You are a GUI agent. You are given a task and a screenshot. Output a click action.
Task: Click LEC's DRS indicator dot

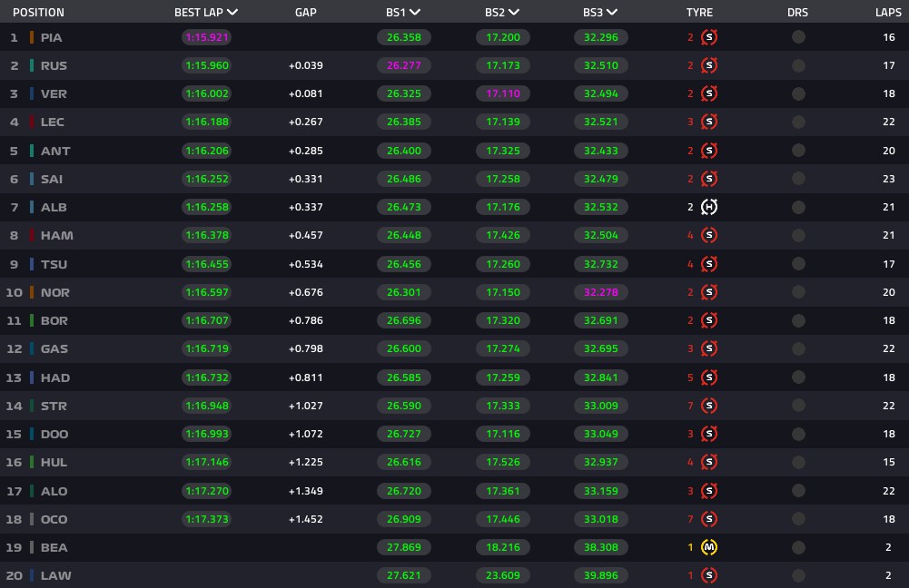[x=798, y=122]
